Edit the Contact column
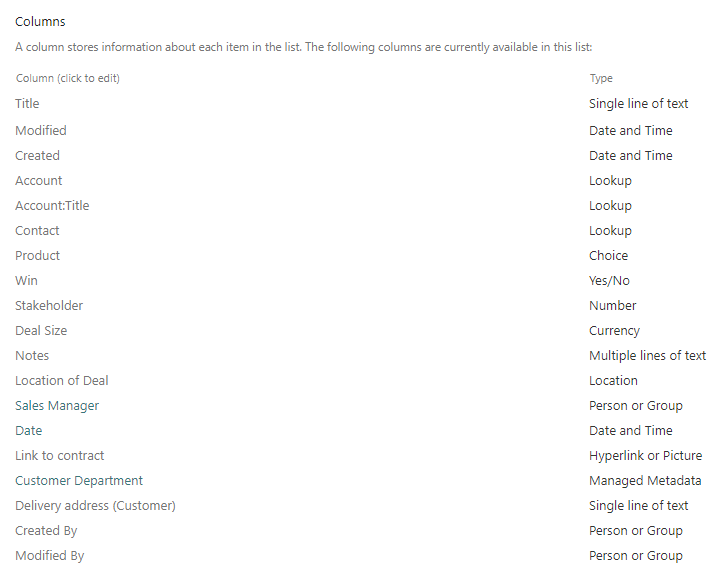The height and width of the screenshot is (575, 725). tap(37, 231)
